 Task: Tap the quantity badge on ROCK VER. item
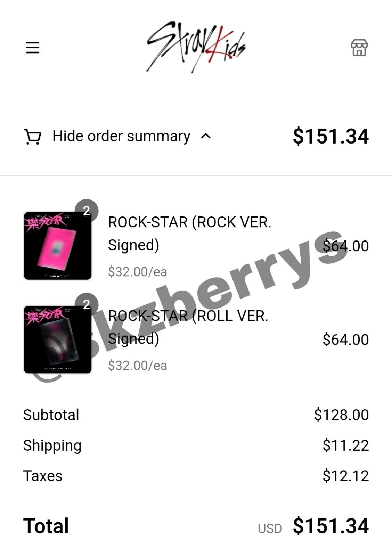(87, 211)
